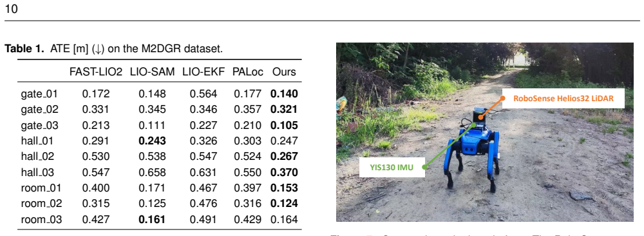Image resolution: width=644 pixels, height=236 pixels.
Task: Click the YIS130 IMU label
Action: [x=392, y=167]
